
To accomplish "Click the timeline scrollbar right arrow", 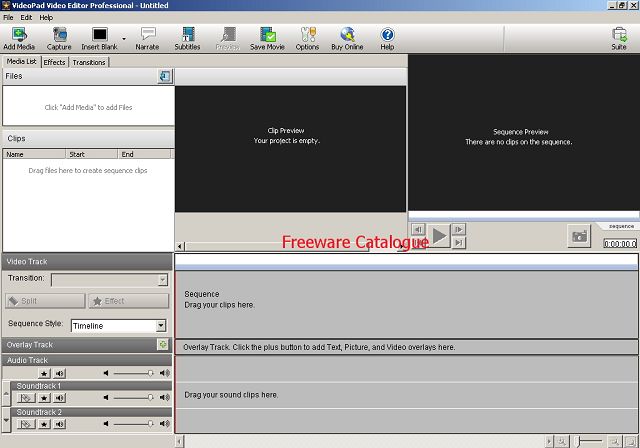I will [x=549, y=441].
